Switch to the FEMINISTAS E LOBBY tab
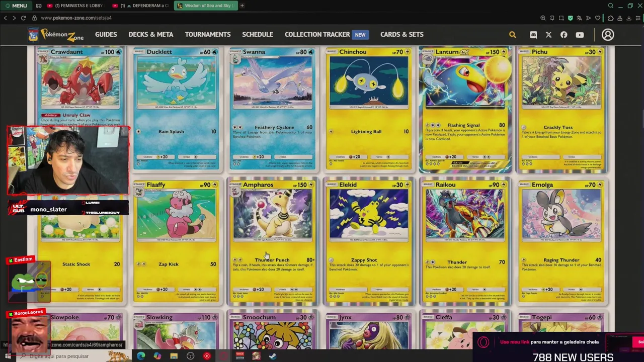 click(74, 6)
